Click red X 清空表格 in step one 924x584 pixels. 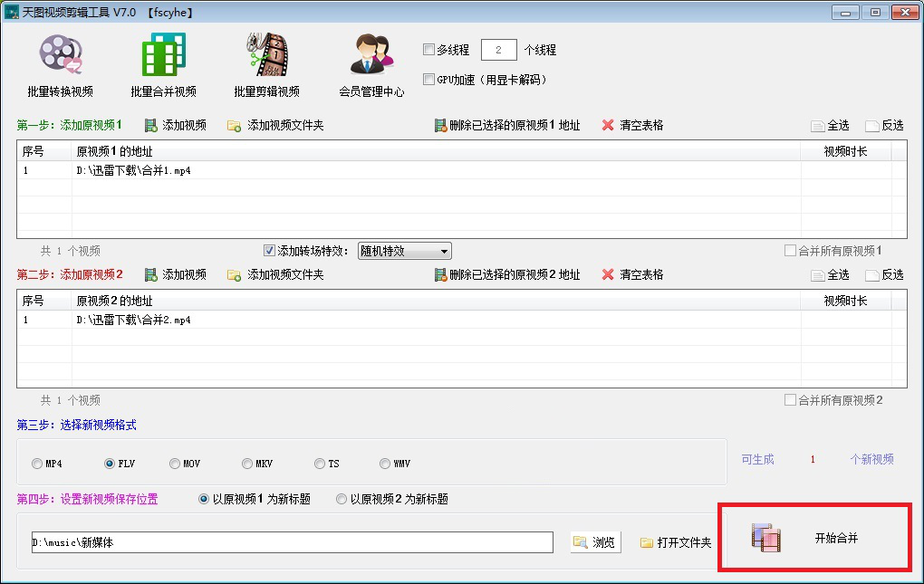(608, 125)
